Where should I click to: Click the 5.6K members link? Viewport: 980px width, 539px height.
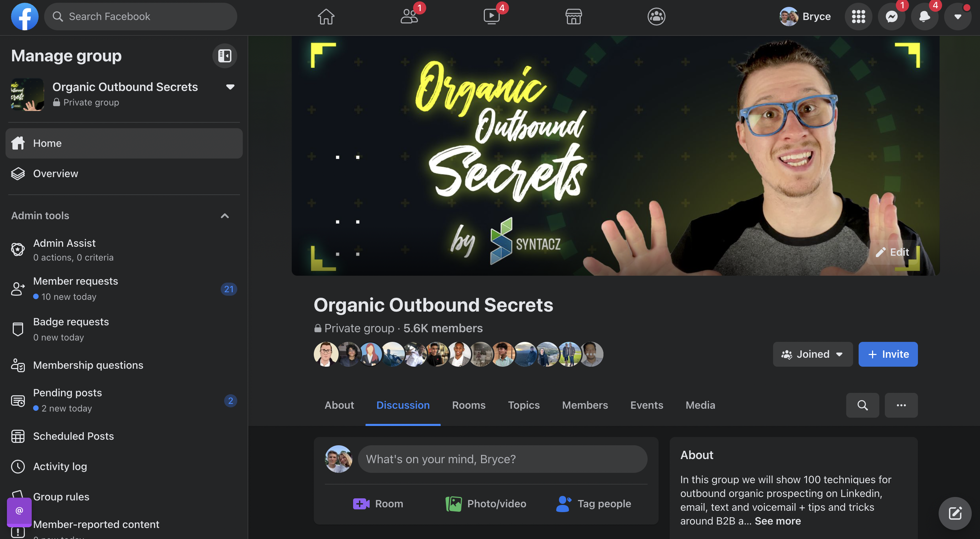coord(443,328)
